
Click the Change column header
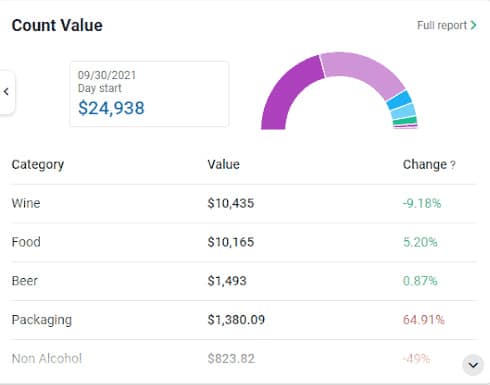pos(425,164)
